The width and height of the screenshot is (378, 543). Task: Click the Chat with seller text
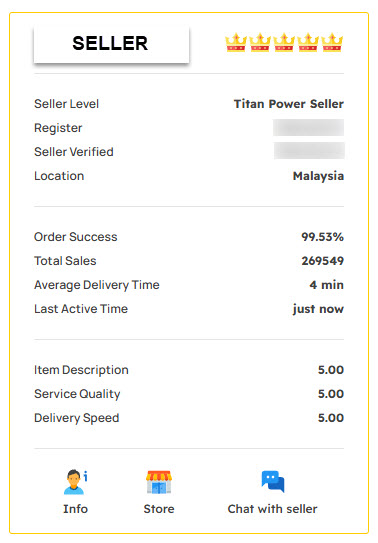[272, 509]
